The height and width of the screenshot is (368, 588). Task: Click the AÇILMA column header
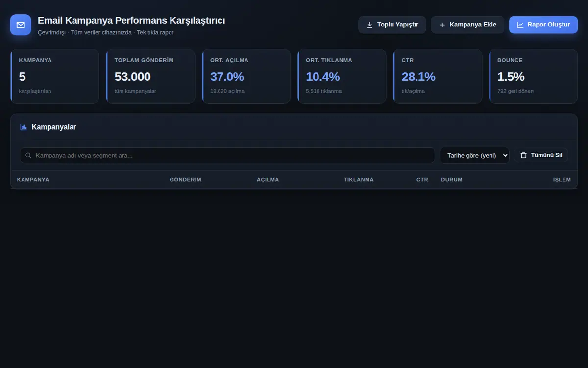point(268,180)
